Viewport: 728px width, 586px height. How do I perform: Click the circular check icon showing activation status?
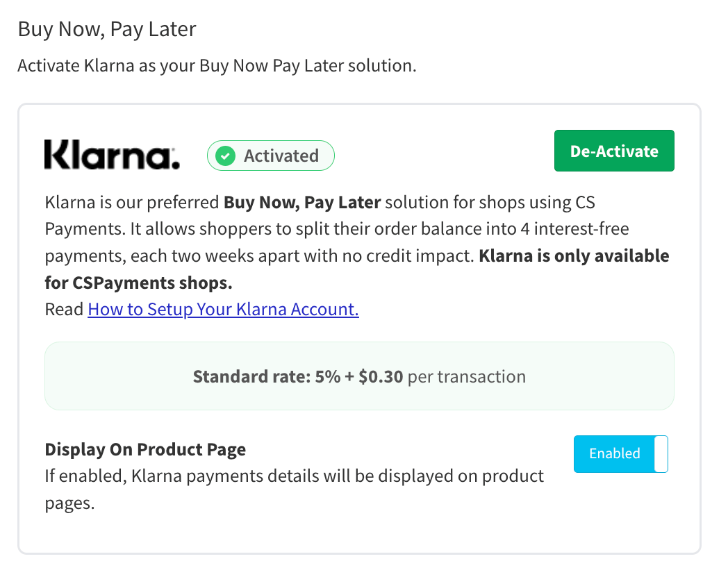pos(225,156)
